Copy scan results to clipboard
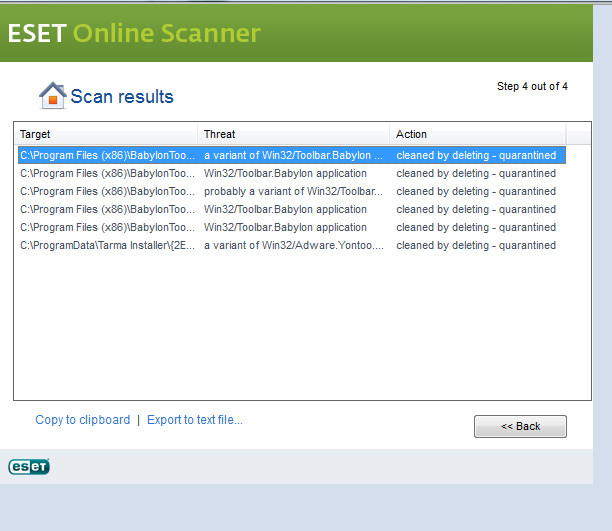Screen dimensions: 612x531 click(x=83, y=420)
